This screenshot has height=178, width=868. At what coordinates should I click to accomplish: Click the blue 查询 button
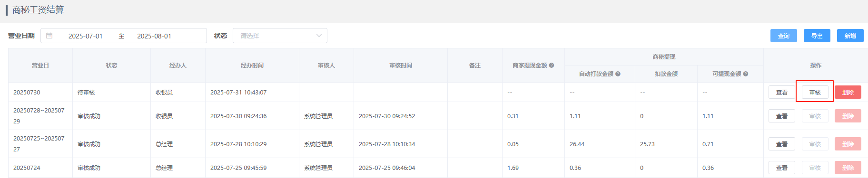tap(784, 36)
